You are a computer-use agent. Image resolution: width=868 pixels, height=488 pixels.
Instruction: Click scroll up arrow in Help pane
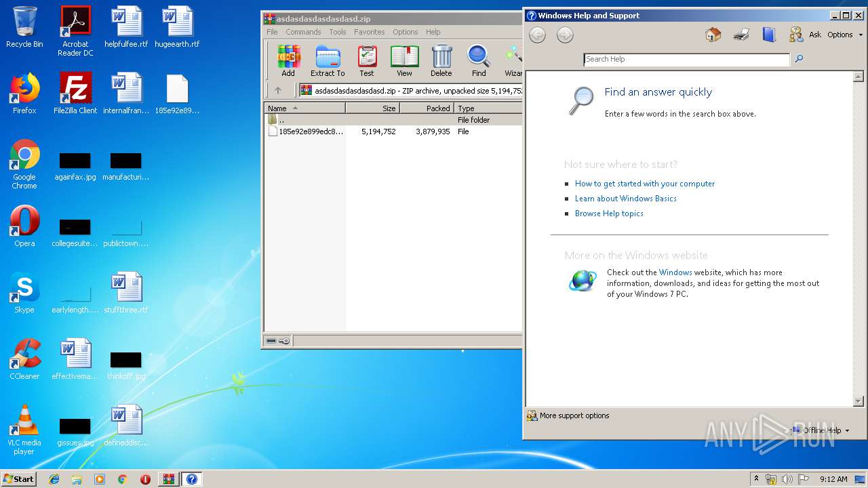859,77
